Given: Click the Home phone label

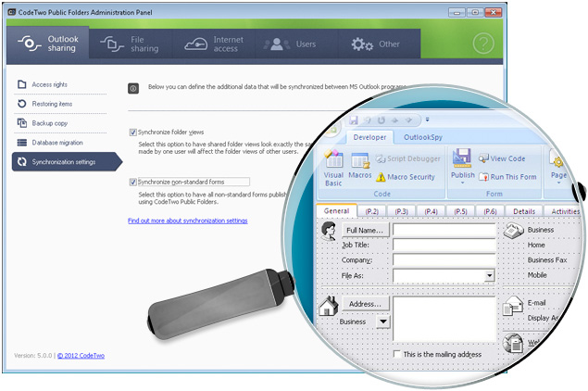Looking at the screenshot, I should coord(536,245).
